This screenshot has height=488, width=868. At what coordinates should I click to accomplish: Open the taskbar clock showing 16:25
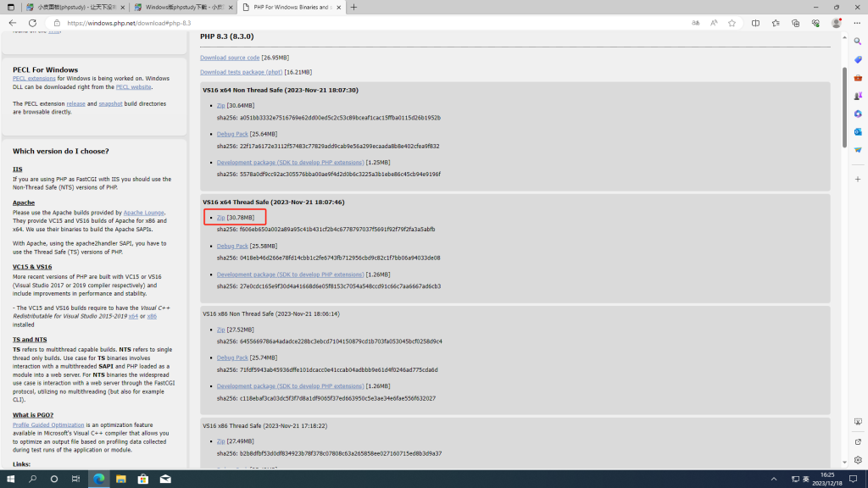[x=827, y=480]
